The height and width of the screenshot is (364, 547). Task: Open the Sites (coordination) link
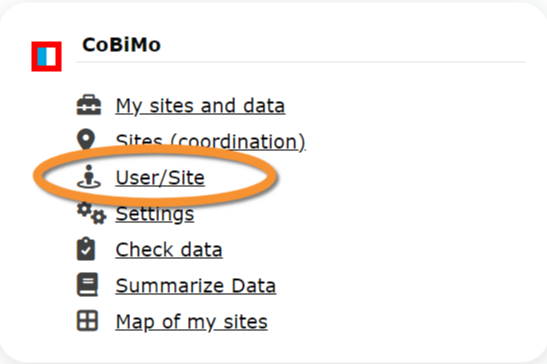[x=211, y=142]
